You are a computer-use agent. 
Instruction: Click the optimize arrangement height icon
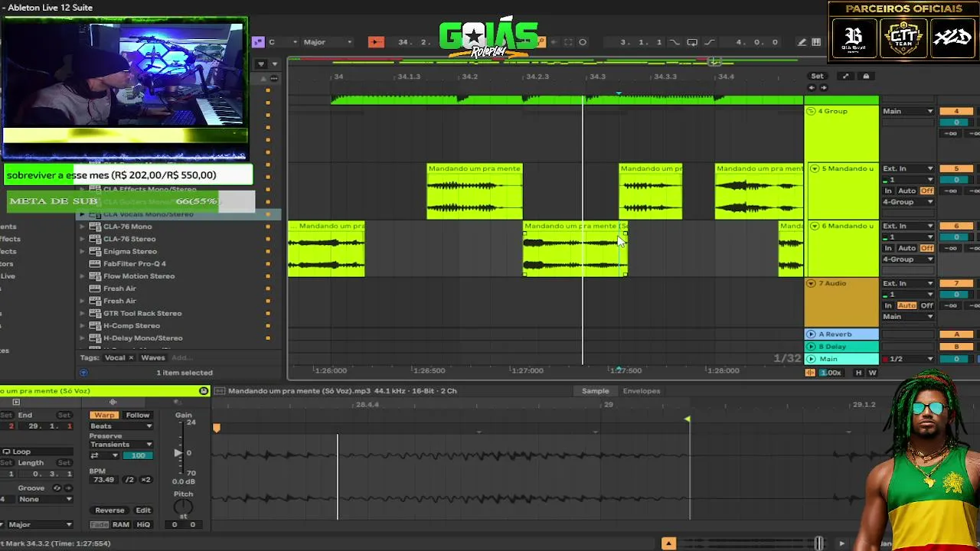point(845,76)
